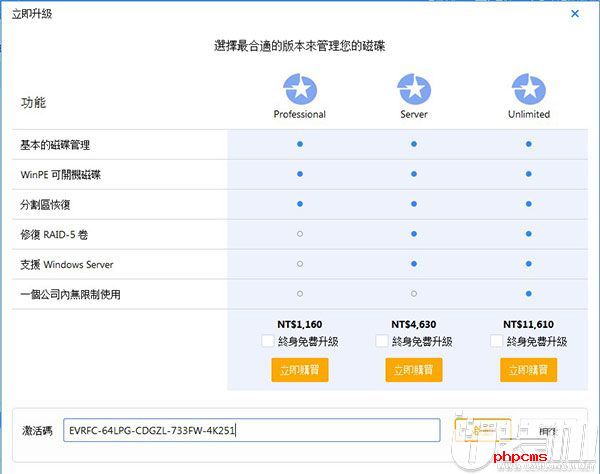The width and height of the screenshot is (600, 474).
Task: Click the Unlimited edition star icon
Action: tap(529, 89)
